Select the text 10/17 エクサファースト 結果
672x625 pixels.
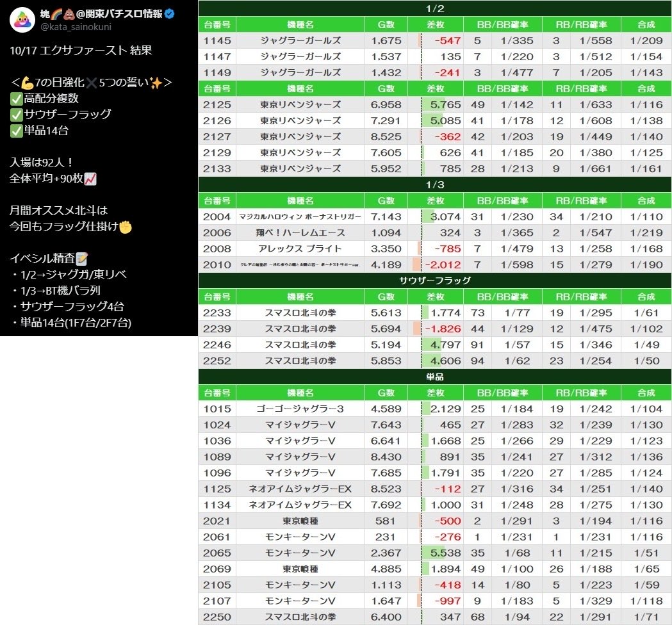(81, 51)
